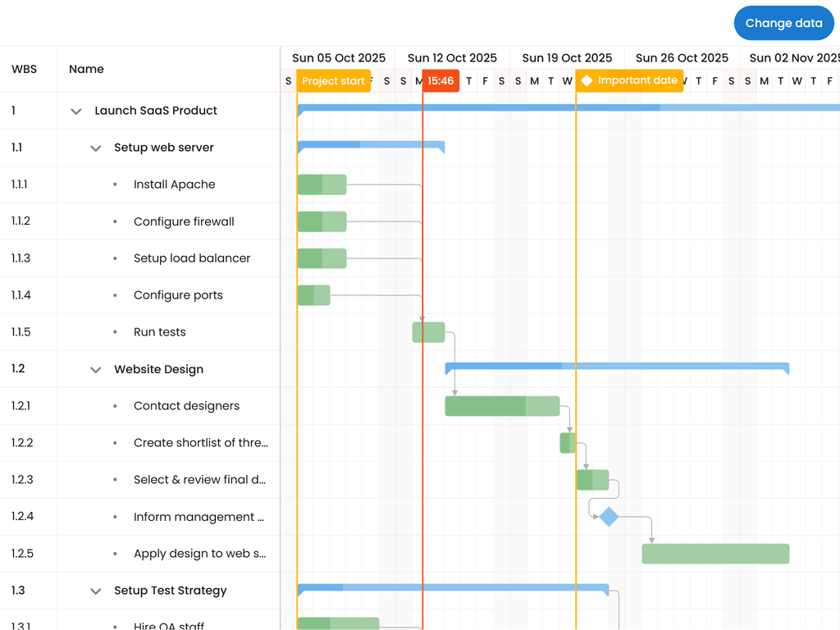Select the Configure firewall task bar
Image resolution: width=840 pixels, height=630 pixels.
322,221
